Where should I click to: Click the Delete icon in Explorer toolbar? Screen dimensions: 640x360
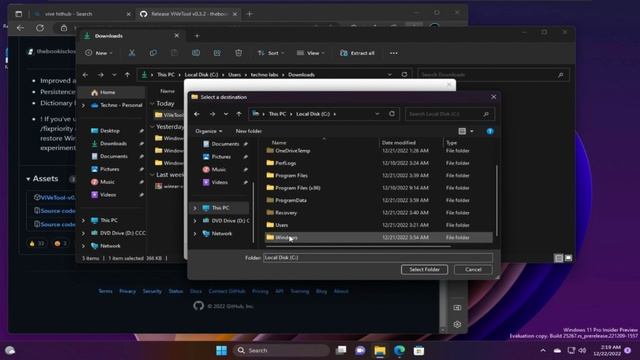(x=238, y=53)
